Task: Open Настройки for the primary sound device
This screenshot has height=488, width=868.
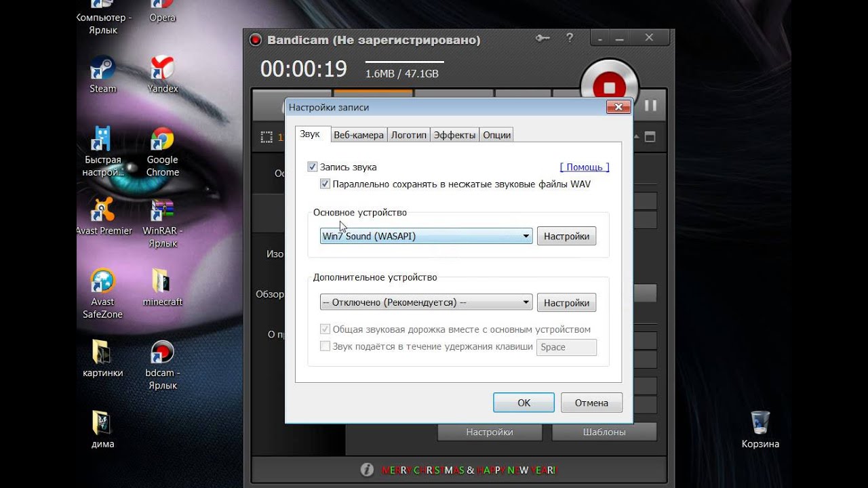Action: 566,236
